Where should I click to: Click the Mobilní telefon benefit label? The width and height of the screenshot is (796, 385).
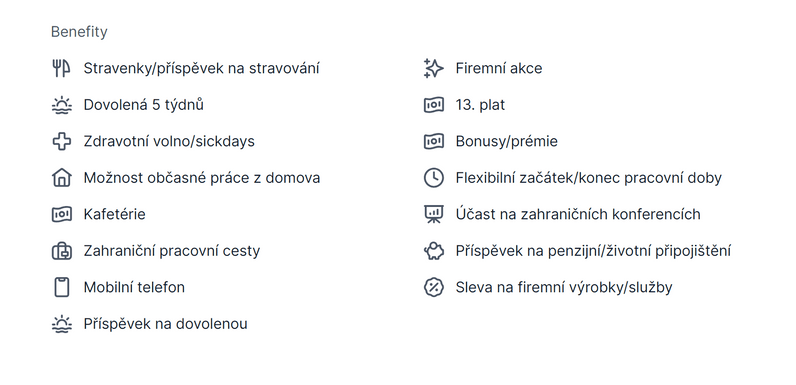pyautogui.click(x=134, y=287)
